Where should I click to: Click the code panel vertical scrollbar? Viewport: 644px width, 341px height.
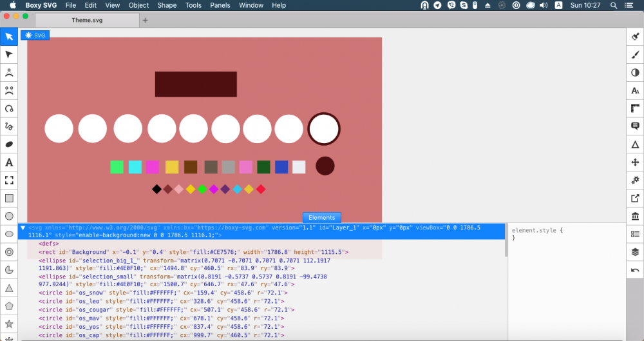pos(506,240)
